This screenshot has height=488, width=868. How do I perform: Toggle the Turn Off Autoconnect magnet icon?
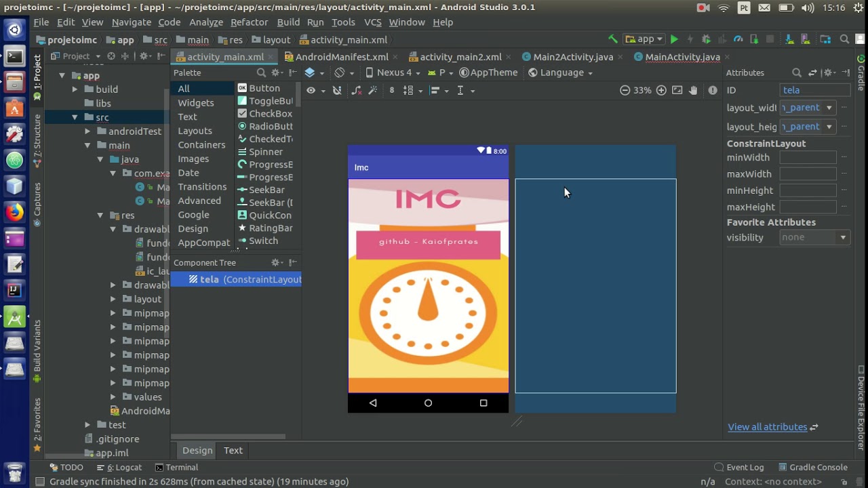coord(337,90)
